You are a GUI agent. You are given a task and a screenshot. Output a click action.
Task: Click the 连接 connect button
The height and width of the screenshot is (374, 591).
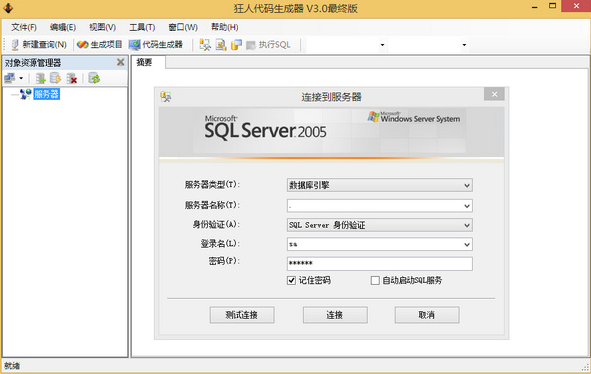pos(335,315)
